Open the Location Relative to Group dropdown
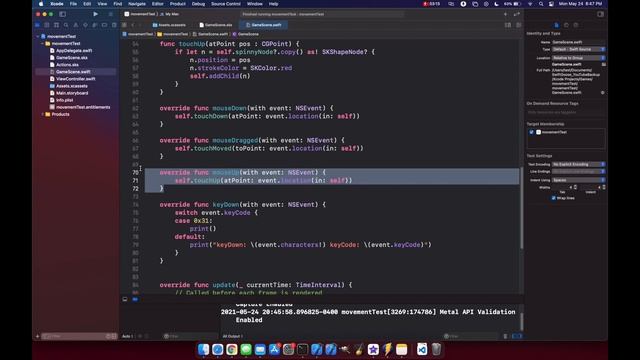Image resolution: width=640 pixels, height=360 pixels. (x=578, y=58)
